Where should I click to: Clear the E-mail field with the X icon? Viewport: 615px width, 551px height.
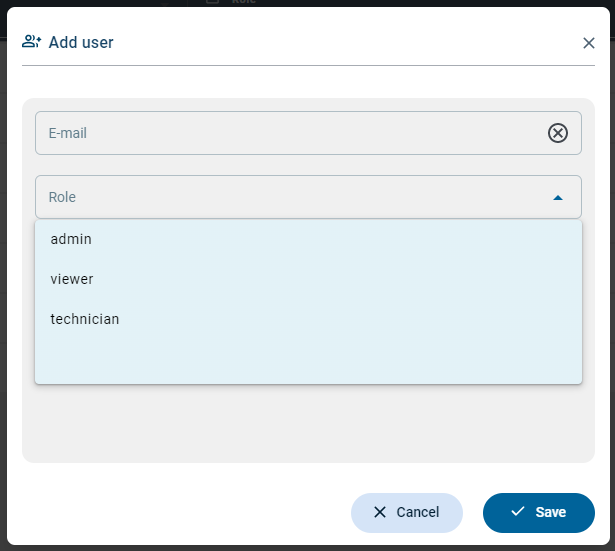(x=558, y=133)
